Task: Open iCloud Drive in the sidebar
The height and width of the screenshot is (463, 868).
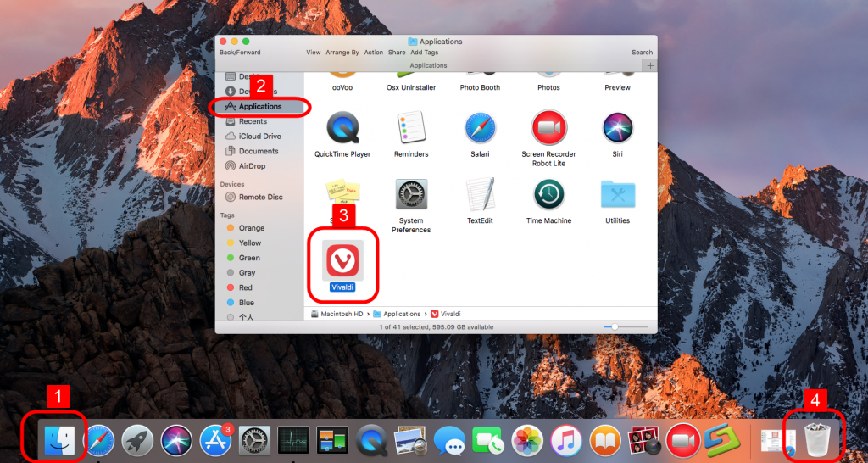Action: coord(259,136)
